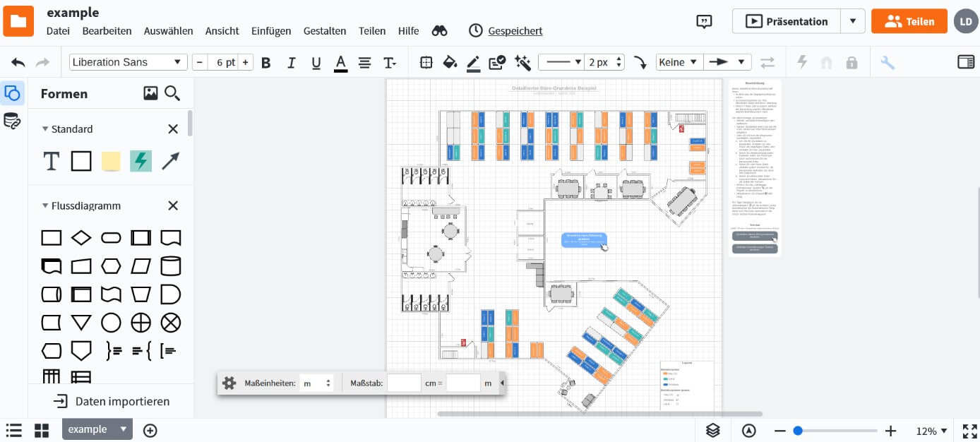
Task: Open Präsentation dropdown arrow
Action: point(853,21)
